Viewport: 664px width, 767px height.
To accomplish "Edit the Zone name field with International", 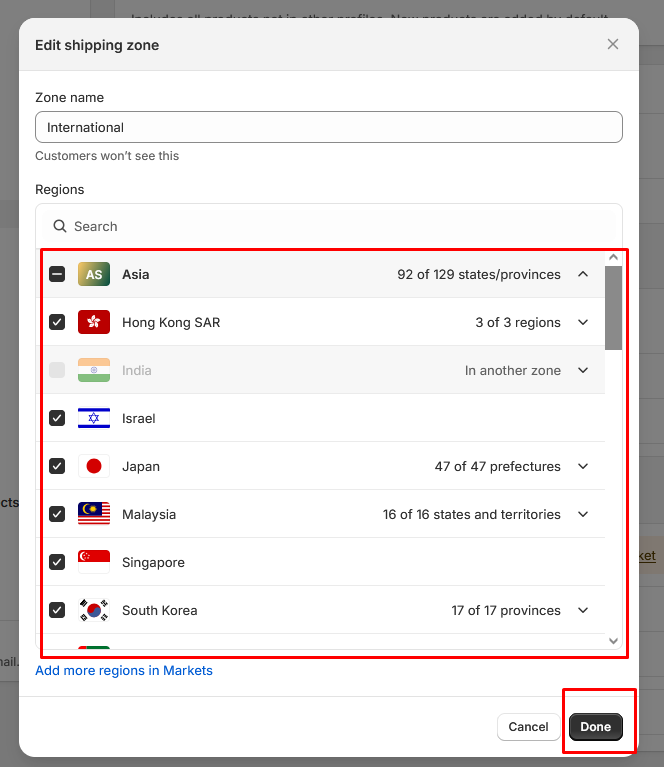I will coord(329,127).
